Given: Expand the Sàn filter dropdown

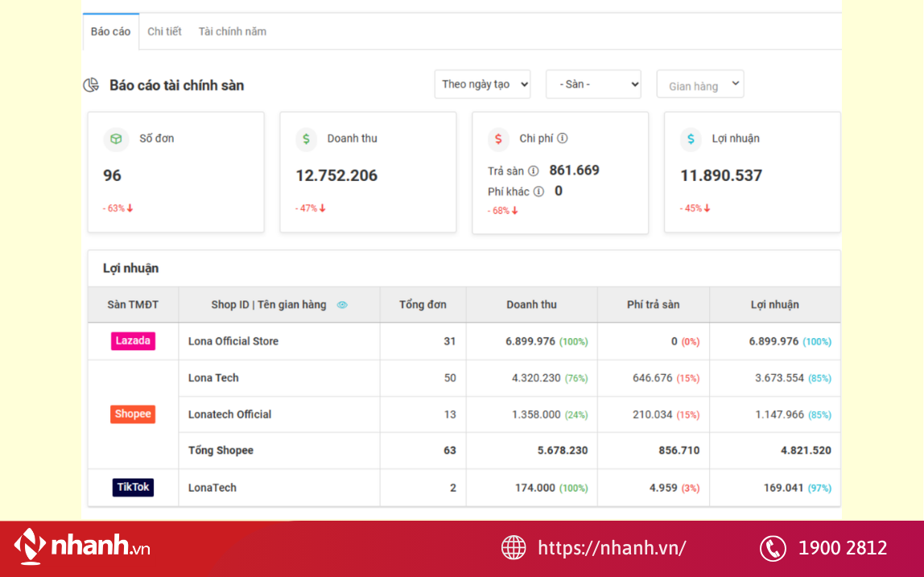Looking at the screenshot, I should tap(593, 84).
